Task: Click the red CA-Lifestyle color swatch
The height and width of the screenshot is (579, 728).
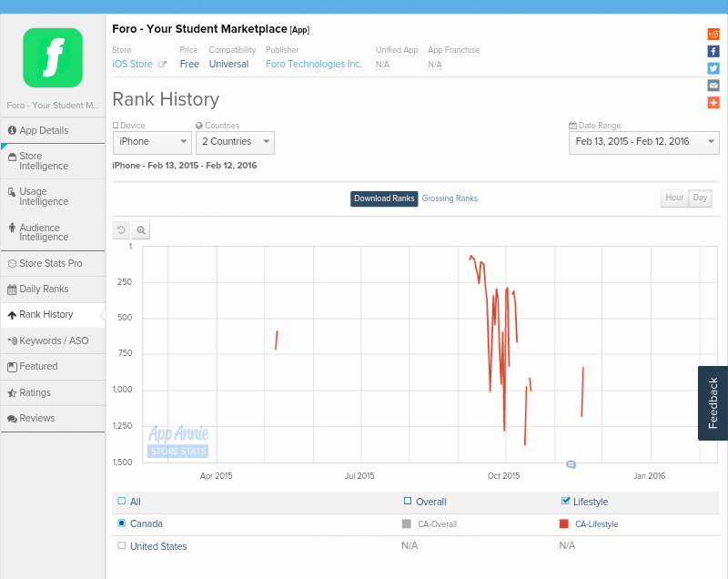Action: coord(564,523)
